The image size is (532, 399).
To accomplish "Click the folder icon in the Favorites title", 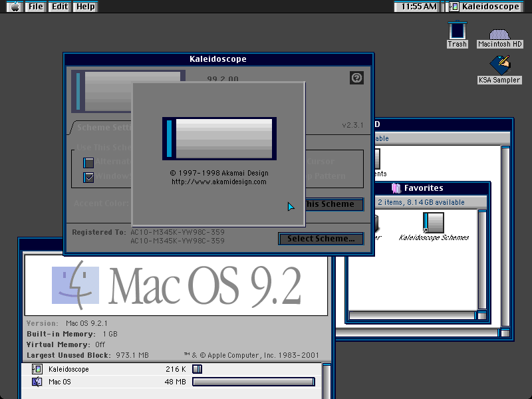I will [396, 188].
